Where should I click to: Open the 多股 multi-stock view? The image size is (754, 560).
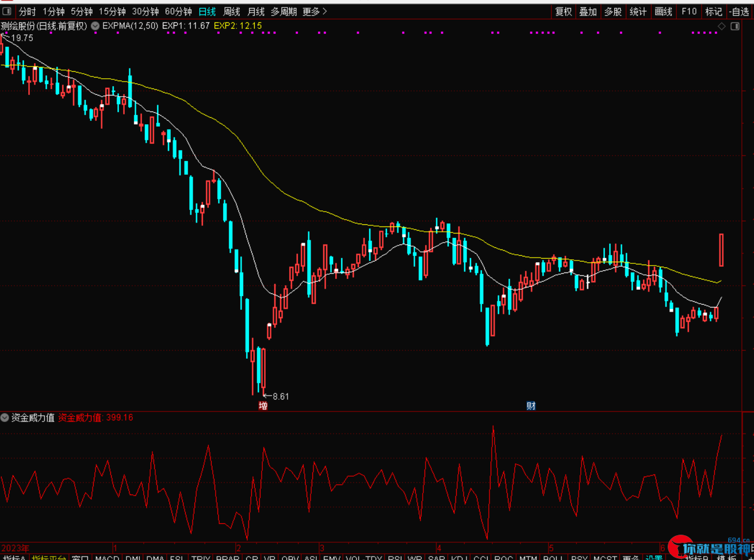613,11
